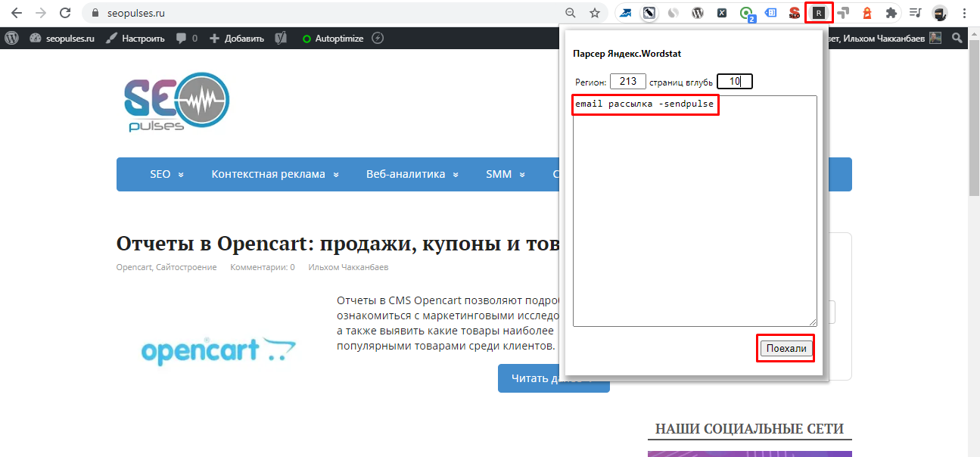The width and height of the screenshot is (980, 457).
Task: Focus the Регион input field
Action: (628, 81)
